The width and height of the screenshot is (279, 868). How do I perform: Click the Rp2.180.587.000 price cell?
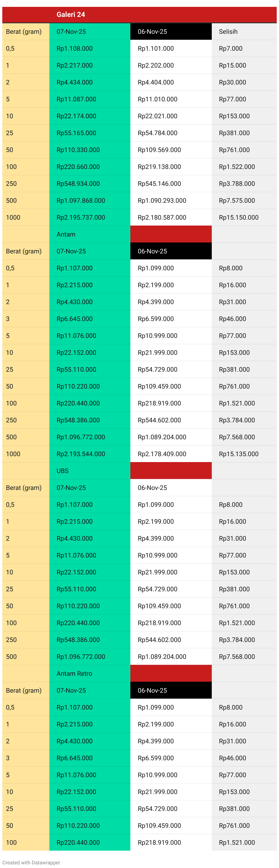point(162,217)
